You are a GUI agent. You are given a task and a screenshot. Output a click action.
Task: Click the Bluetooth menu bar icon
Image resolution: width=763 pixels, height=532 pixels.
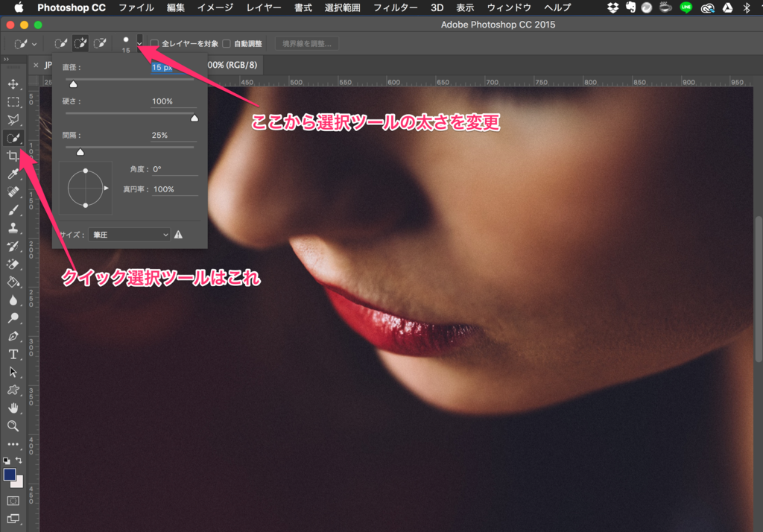tap(747, 7)
